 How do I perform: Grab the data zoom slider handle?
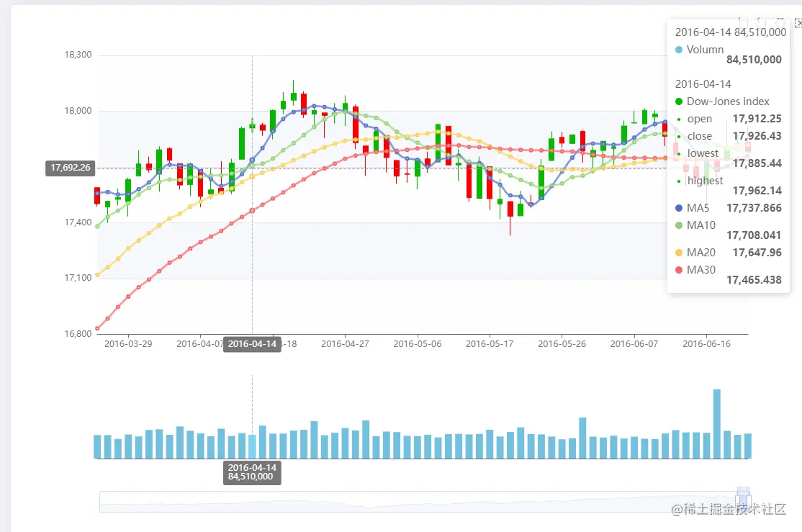pyautogui.click(x=743, y=500)
